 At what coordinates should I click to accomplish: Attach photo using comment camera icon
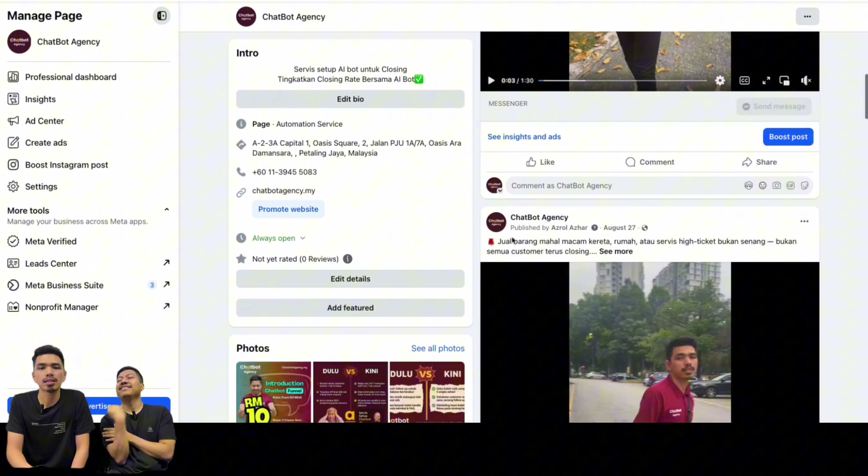[x=777, y=186]
